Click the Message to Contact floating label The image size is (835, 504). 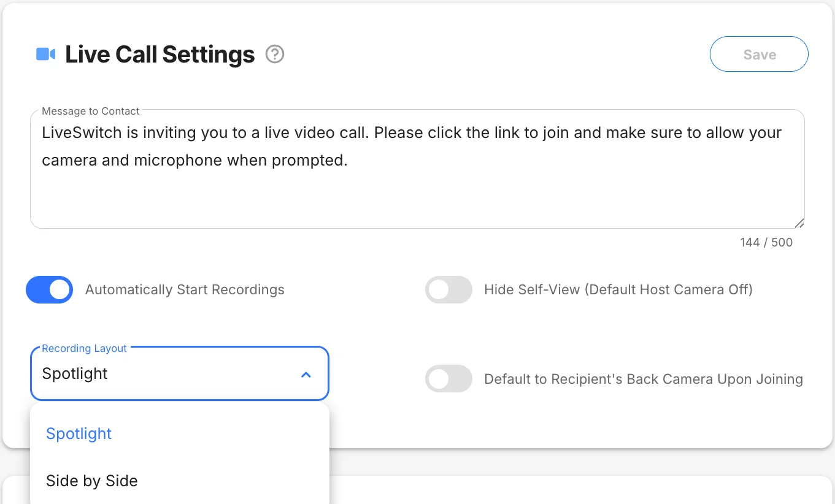click(x=91, y=111)
